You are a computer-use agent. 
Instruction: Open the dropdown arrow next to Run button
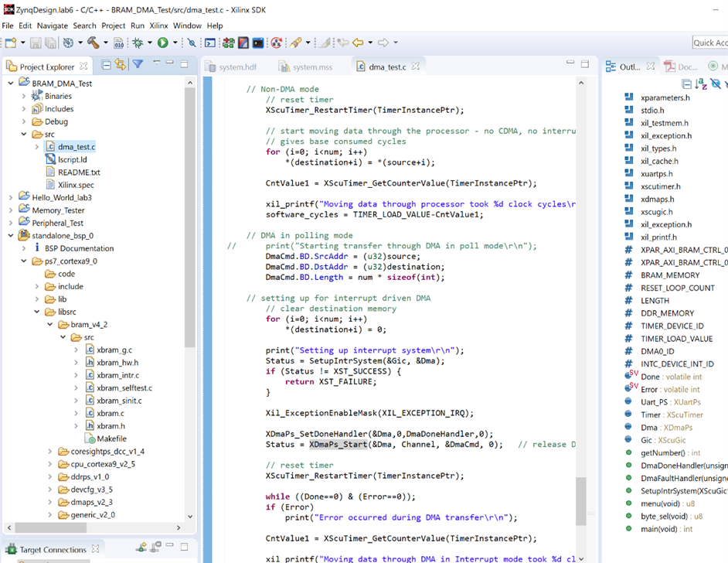(x=175, y=43)
